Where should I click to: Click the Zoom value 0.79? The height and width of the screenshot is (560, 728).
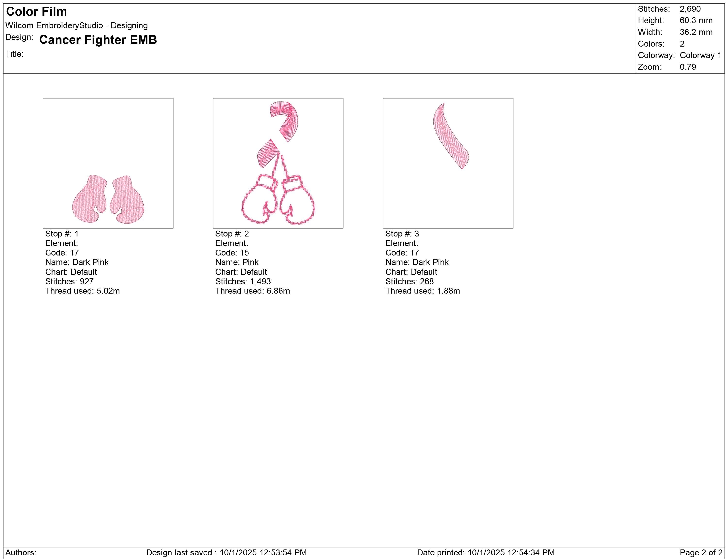688,67
